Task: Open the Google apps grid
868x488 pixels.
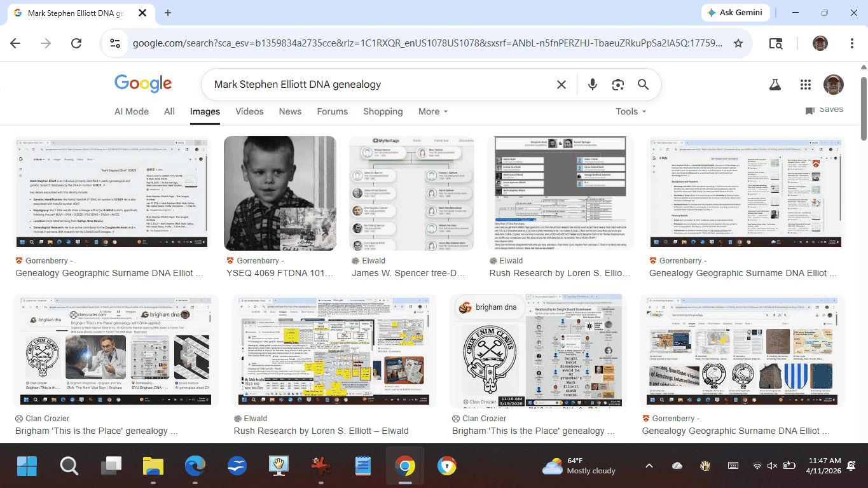Action: pyautogui.click(x=806, y=85)
